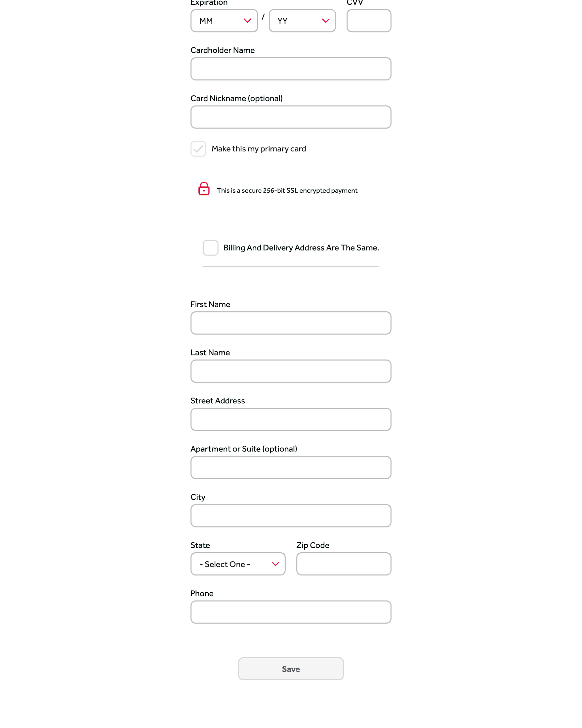Screen dimensions: 582x728
Task: Click the red chevron on the month selector
Action: click(x=247, y=21)
